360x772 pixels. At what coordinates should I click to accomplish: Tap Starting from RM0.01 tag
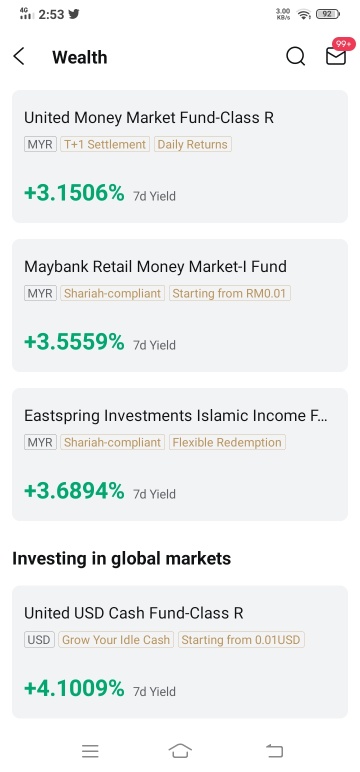[229, 293]
